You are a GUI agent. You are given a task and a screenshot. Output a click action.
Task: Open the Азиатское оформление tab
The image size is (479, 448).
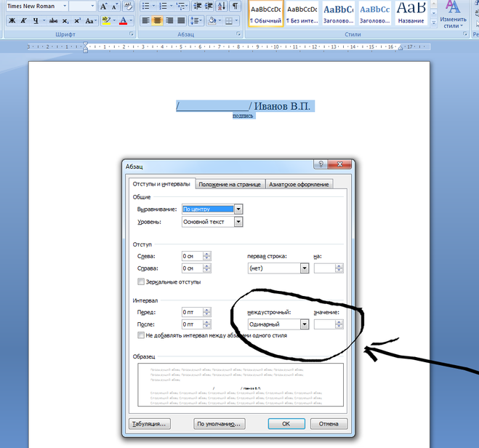(300, 185)
